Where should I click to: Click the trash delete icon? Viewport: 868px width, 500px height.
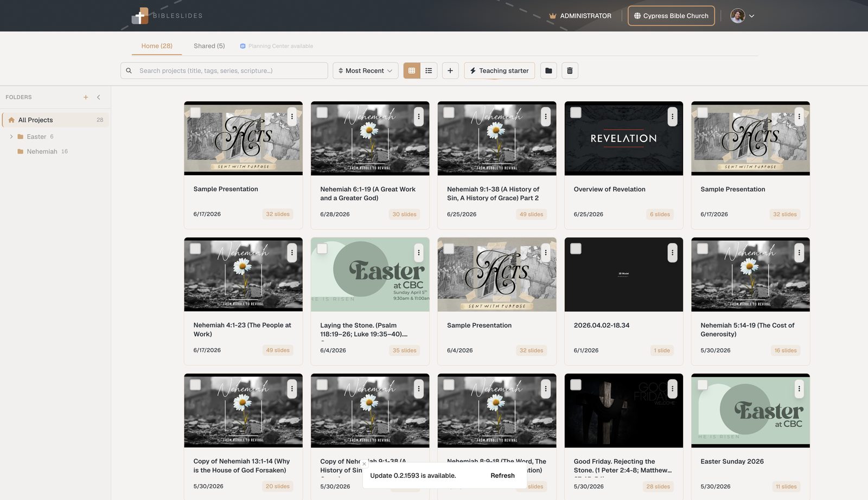tap(570, 70)
